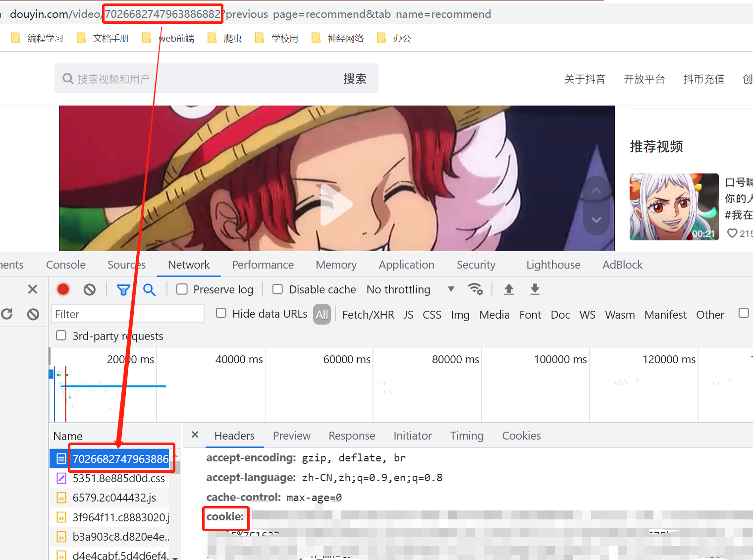Screen dimensions: 753x560
Task: Click the network Filter text field
Action: (128, 314)
